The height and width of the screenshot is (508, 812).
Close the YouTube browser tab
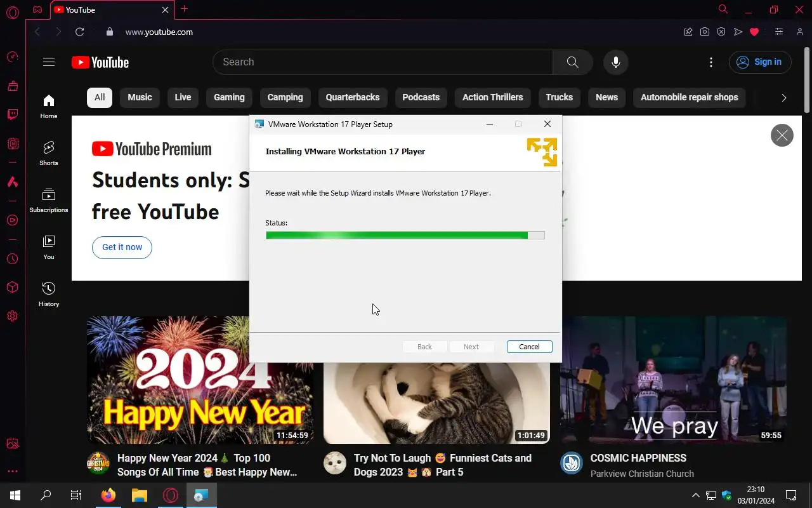point(166,10)
